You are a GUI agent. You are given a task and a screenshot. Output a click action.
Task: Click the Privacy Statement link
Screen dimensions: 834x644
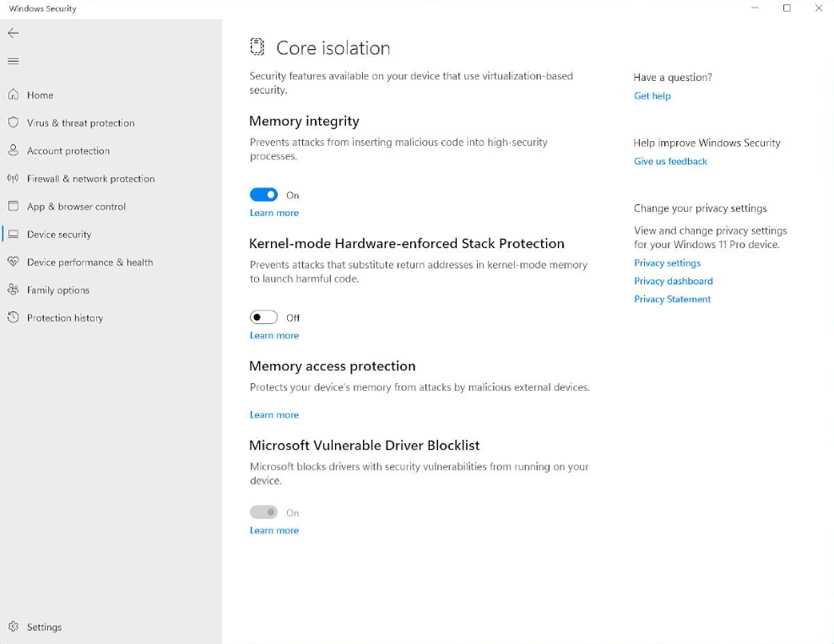[672, 299]
